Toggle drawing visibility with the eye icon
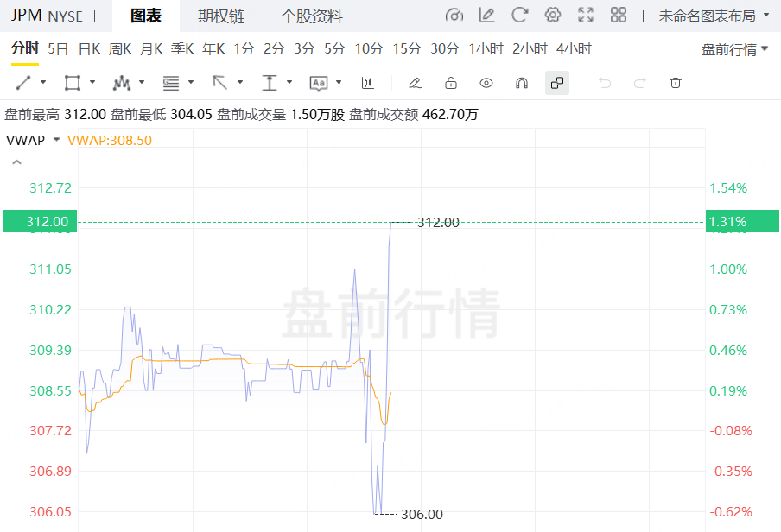The width and height of the screenshot is (781, 532). 486,83
